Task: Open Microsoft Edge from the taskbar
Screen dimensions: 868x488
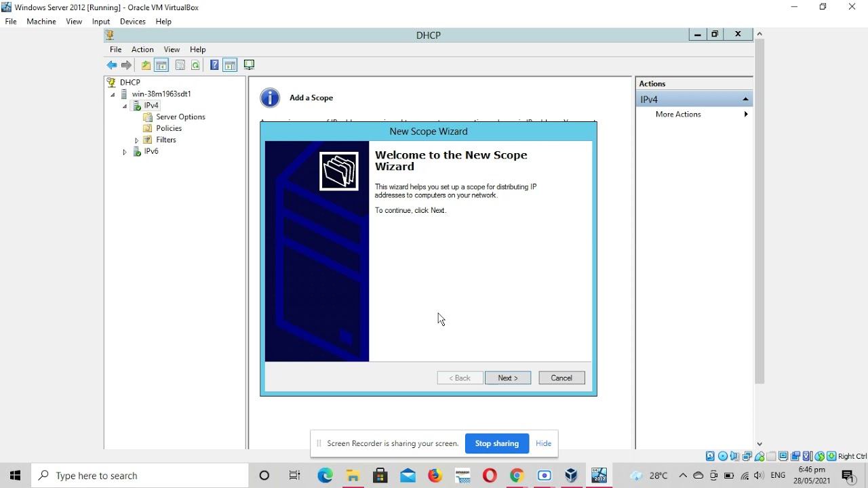Action: 325,476
